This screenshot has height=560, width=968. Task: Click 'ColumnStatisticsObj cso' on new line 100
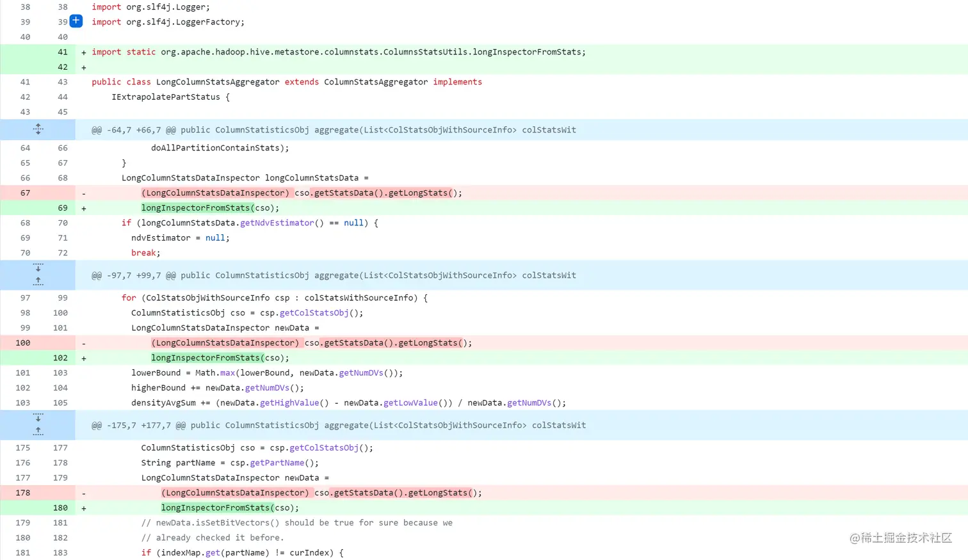[247, 313]
